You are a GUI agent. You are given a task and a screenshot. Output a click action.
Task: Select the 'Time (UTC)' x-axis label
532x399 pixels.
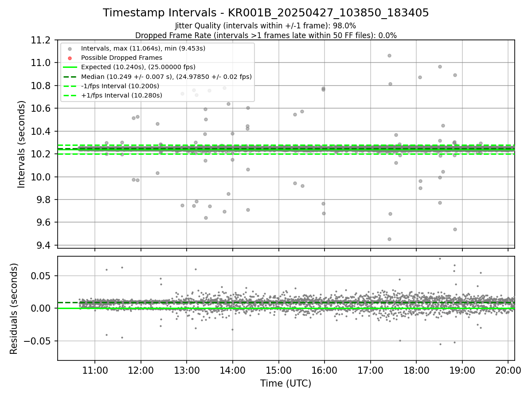point(286,383)
